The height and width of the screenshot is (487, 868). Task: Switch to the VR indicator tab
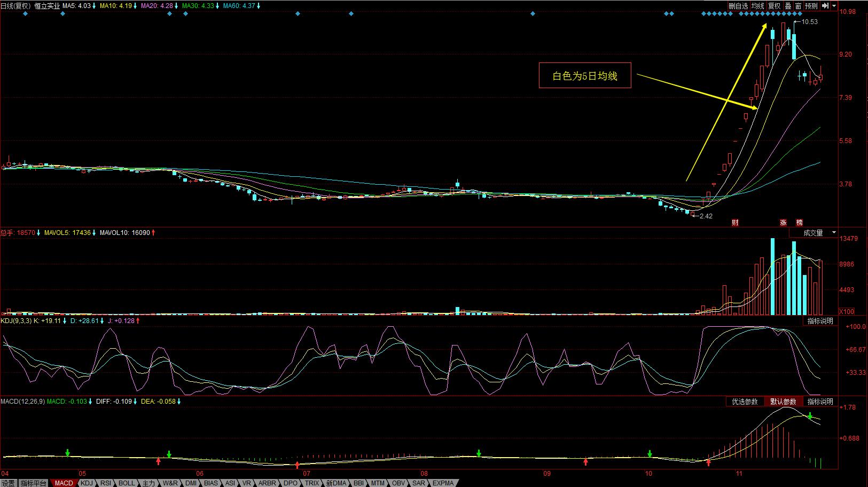(246, 483)
